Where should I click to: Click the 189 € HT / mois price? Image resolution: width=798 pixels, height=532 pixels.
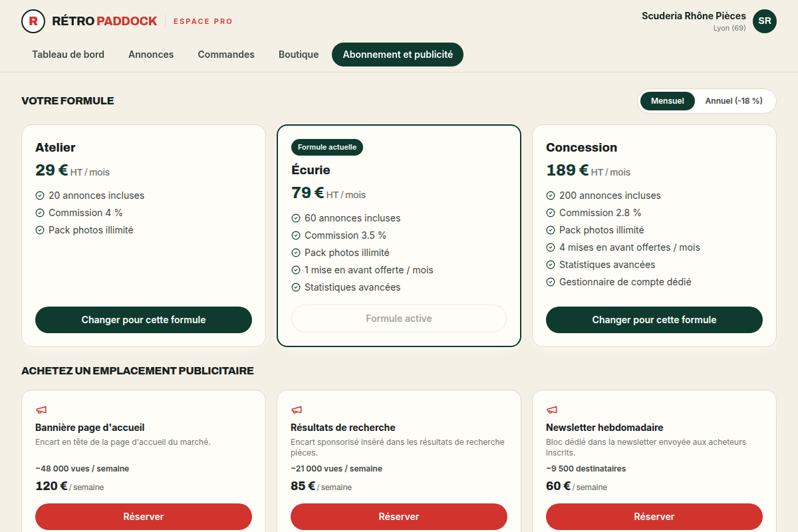click(x=588, y=171)
